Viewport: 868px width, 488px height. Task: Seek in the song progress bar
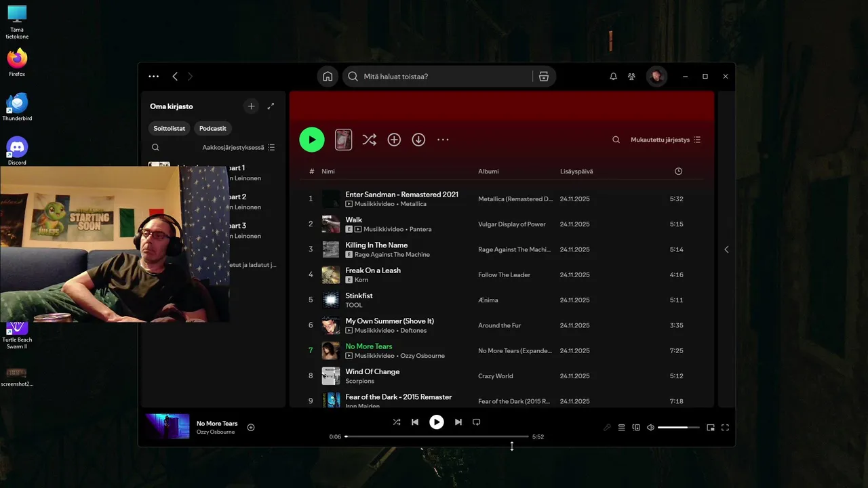(437, 436)
